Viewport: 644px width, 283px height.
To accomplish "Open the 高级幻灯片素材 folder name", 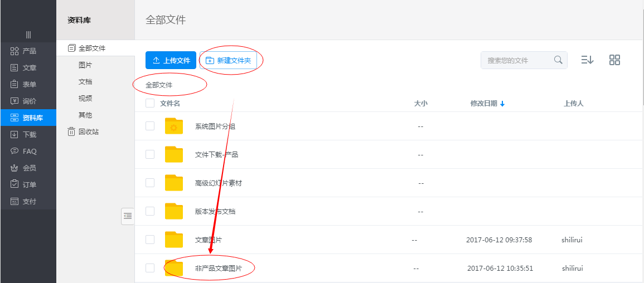I will click(219, 183).
